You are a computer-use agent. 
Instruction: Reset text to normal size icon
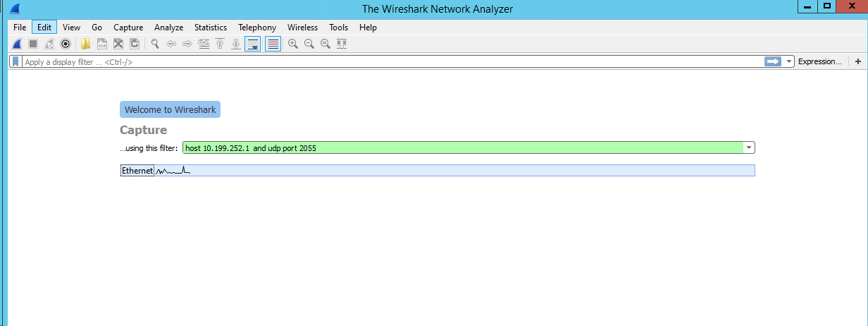point(325,44)
